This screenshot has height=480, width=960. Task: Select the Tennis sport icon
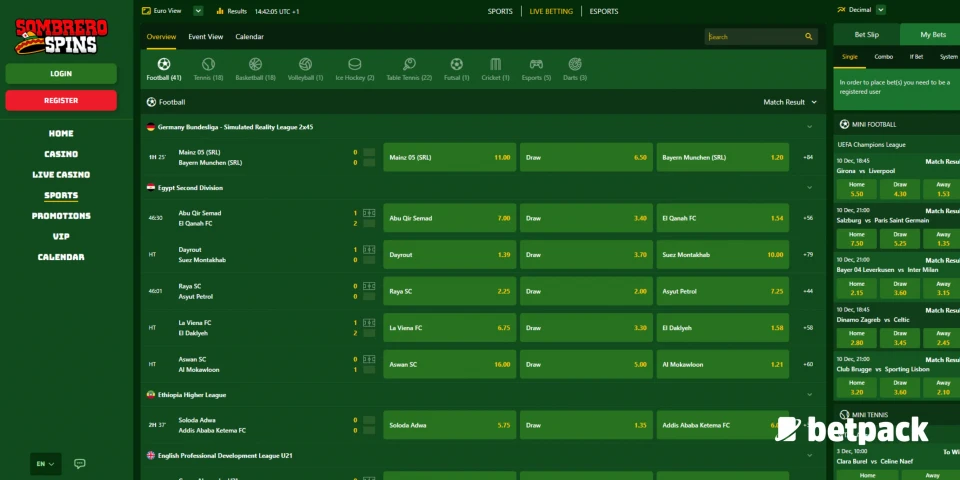click(x=208, y=65)
